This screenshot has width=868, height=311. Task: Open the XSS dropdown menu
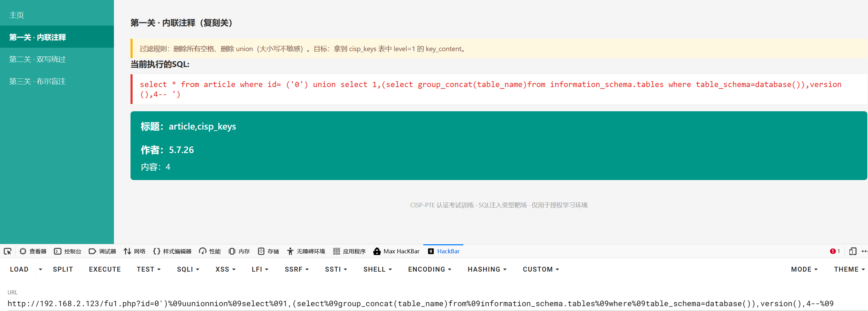click(x=225, y=269)
